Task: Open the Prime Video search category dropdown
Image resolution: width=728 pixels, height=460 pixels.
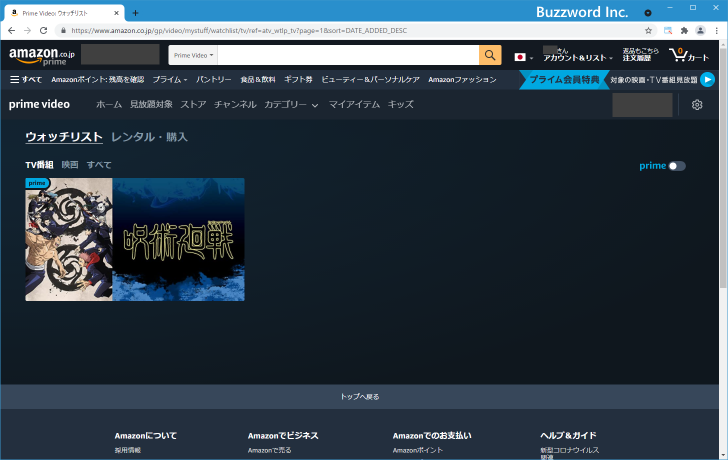Action: 193,55
